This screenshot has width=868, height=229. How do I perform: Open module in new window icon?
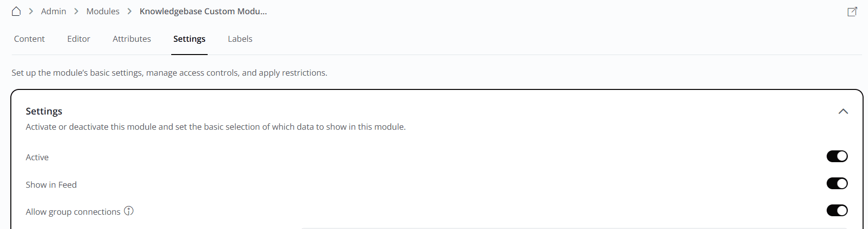click(x=852, y=12)
